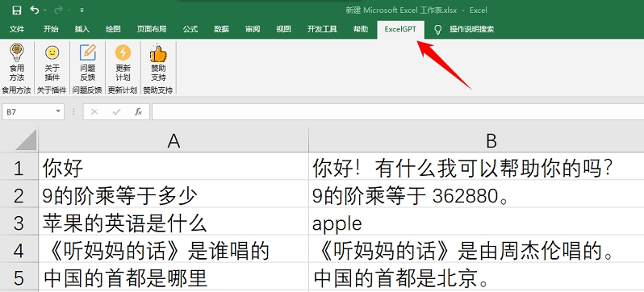Select column A header
Screen dimensions: 644x292
coord(174,141)
